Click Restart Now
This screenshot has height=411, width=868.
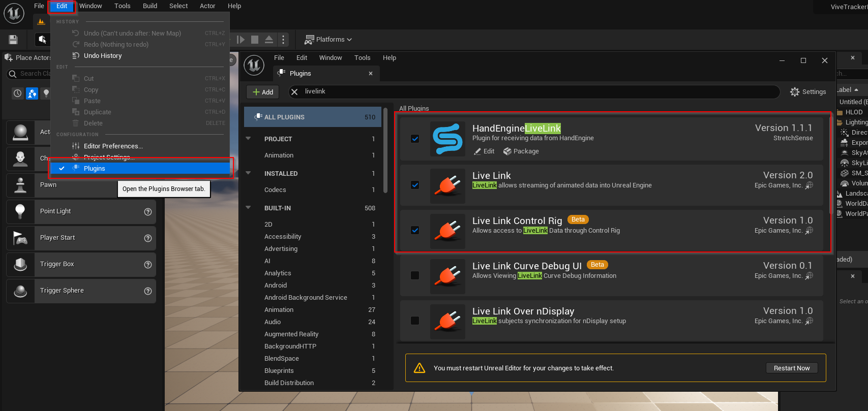pos(792,368)
